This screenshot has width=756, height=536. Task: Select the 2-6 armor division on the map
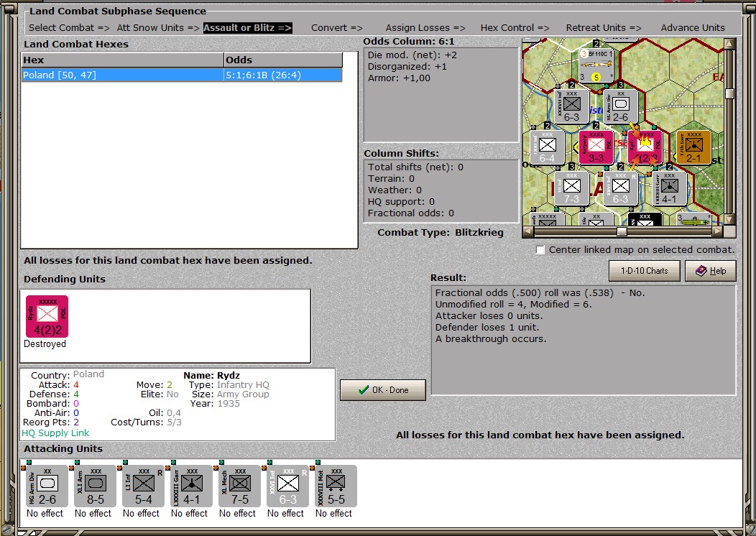pos(620,106)
